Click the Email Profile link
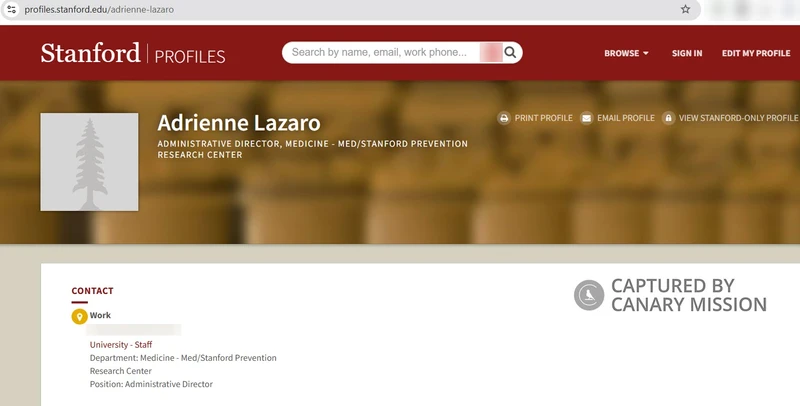 point(626,118)
